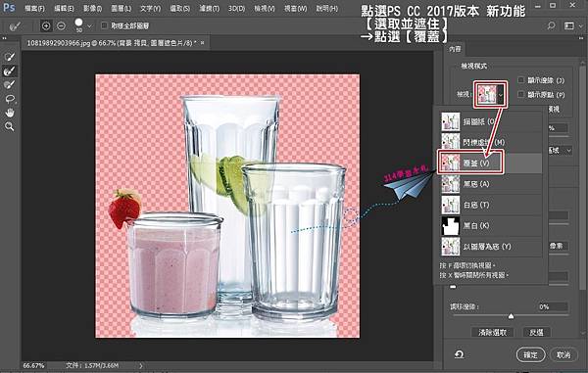Click the 文件: 1.57M/3.66M status text
The width and height of the screenshot is (588, 373).
point(92,365)
